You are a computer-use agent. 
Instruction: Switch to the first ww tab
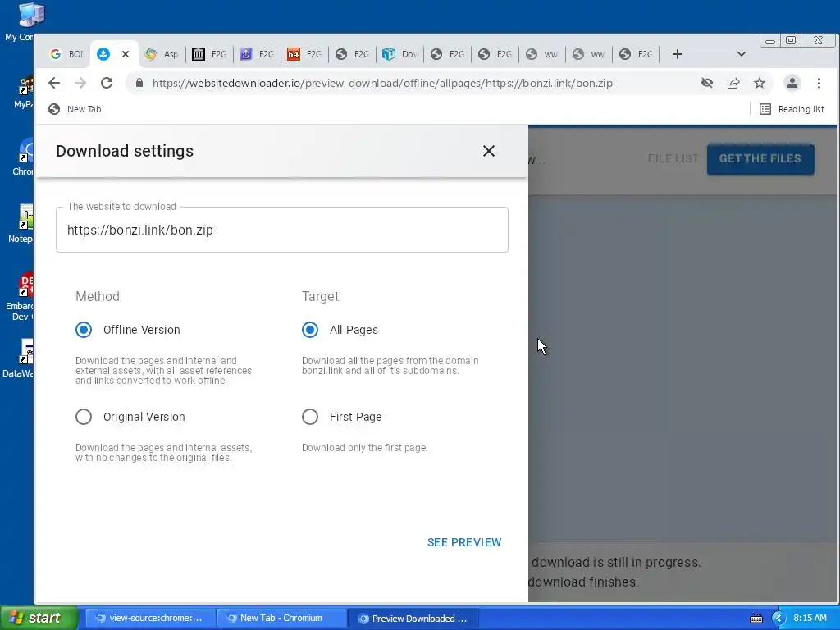(541, 54)
